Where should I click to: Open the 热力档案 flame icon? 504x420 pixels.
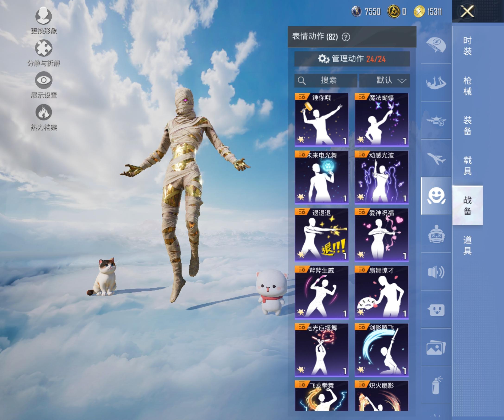(44, 112)
